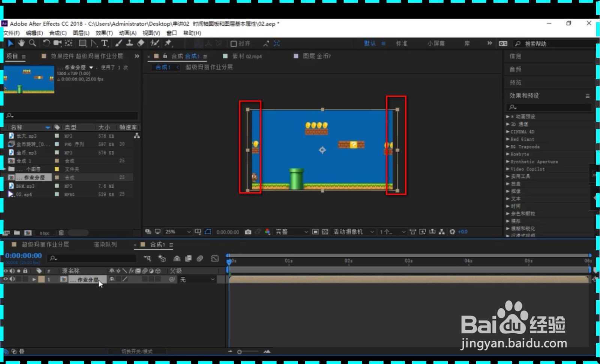Select the Brush tool

pos(118,43)
